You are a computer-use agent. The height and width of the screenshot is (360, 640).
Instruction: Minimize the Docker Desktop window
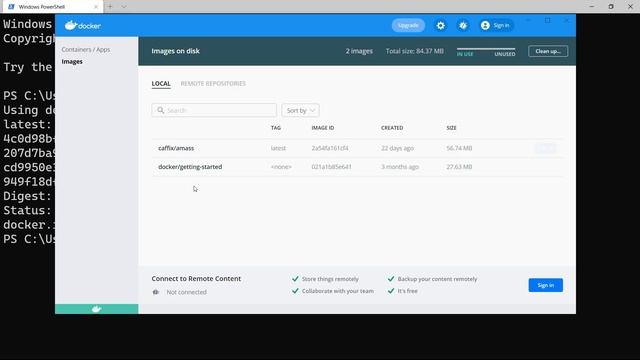pos(528,20)
